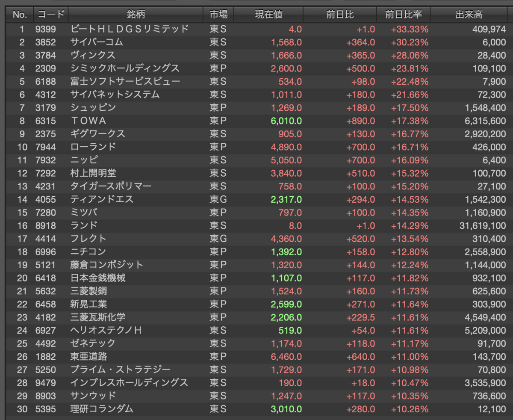Image resolution: width=513 pixels, height=420 pixels.
Task: Click the 銘柄 column header
Action: click(x=136, y=15)
